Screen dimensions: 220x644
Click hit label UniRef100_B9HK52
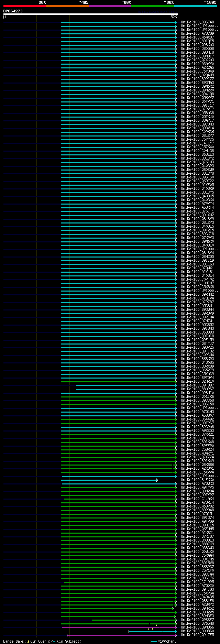(x=197, y=609)
